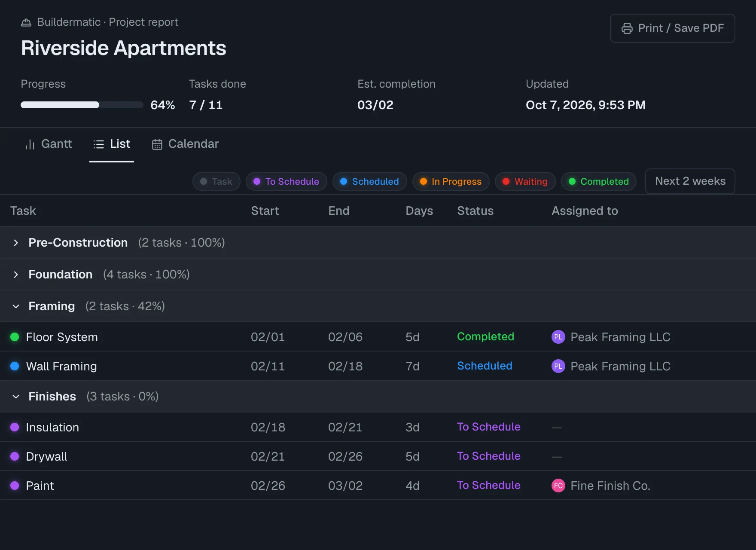756x550 pixels.
Task: Click the List lines icon
Action: click(99, 144)
